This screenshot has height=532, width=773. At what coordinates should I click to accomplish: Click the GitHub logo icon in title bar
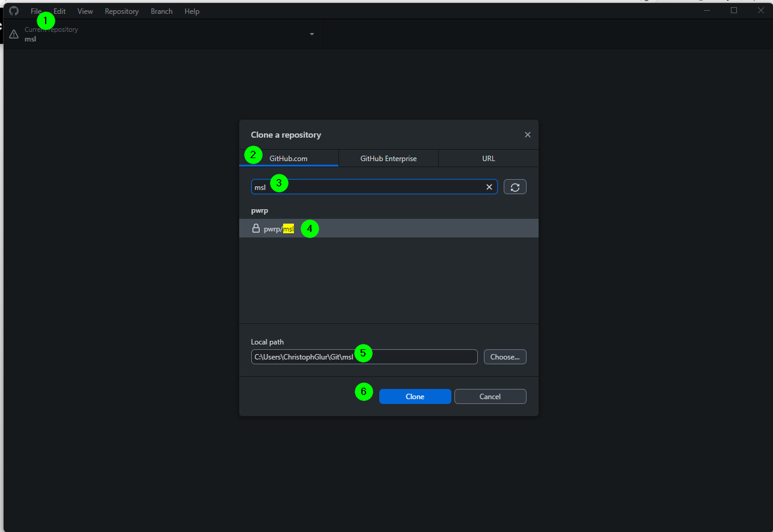14,11
